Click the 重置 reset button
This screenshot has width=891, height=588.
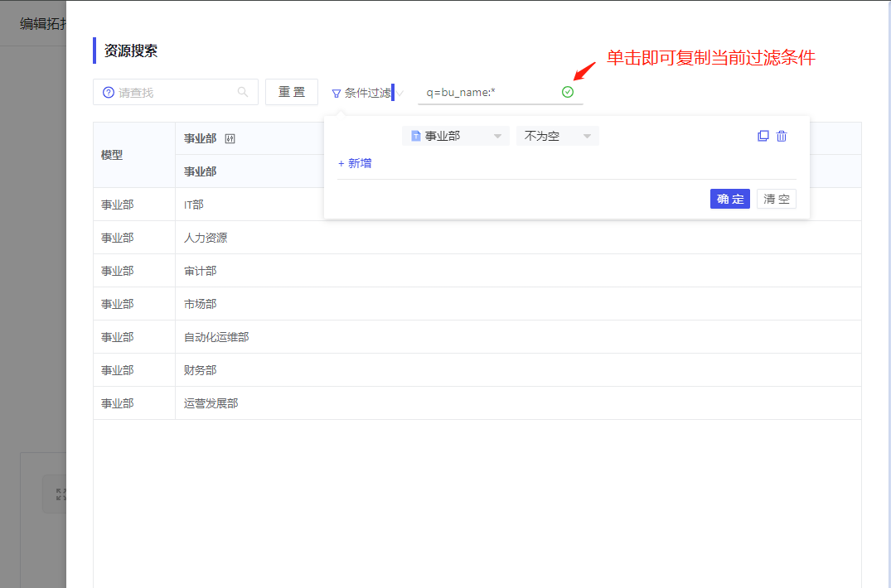292,92
